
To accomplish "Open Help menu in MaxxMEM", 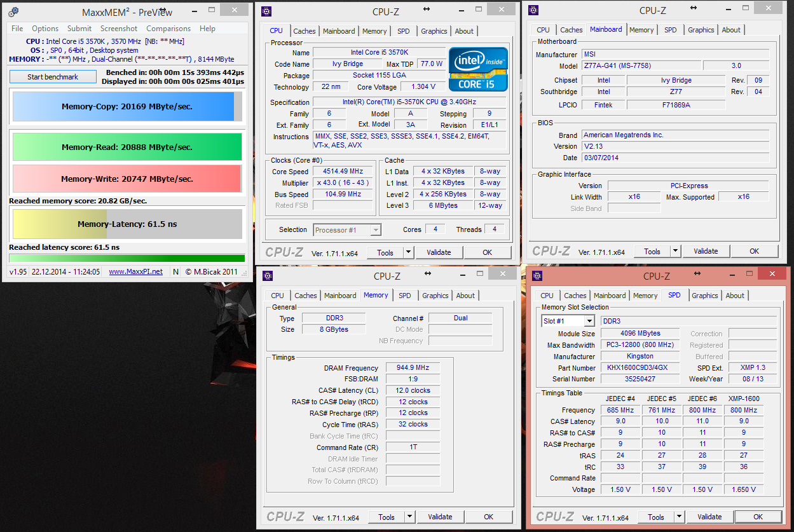I will [x=207, y=29].
